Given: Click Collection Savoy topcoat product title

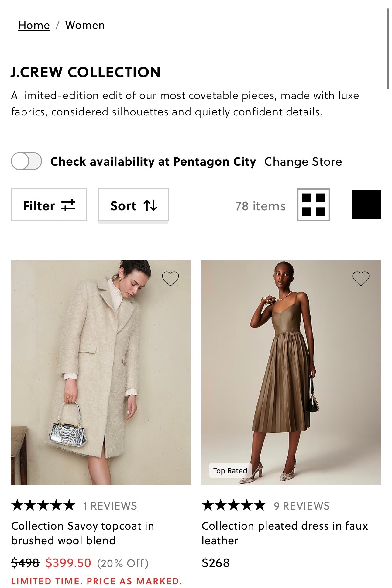Looking at the screenshot, I should coord(83,533).
